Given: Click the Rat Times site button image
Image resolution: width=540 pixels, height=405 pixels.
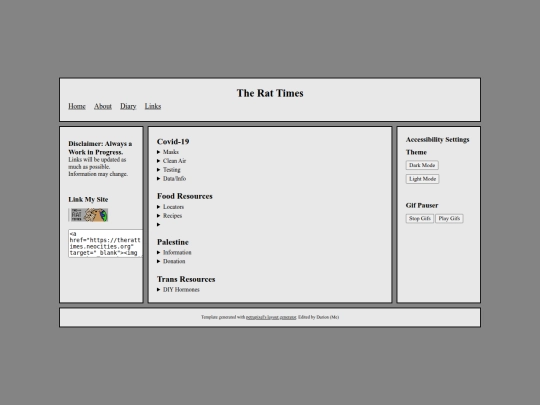Looking at the screenshot, I should pos(88,215).
